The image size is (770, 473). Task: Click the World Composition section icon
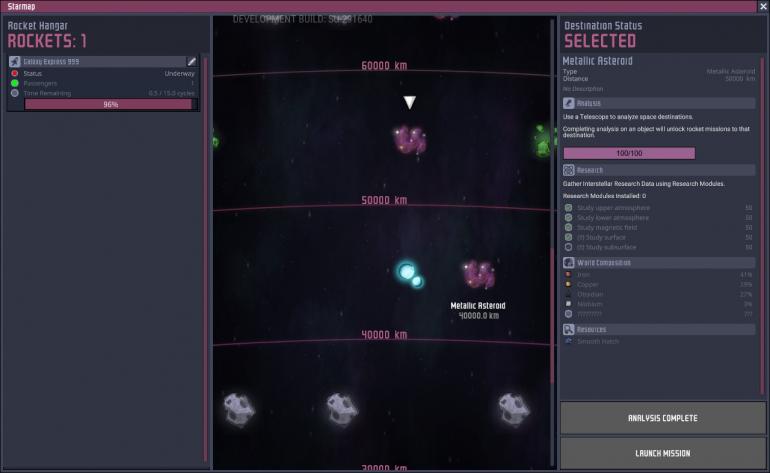(569, 262)
